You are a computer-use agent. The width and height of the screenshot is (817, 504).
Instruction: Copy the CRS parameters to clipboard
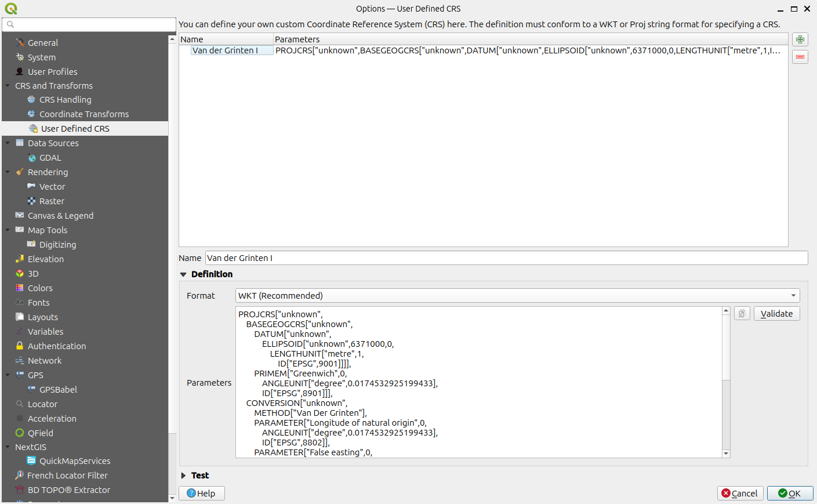tap(742, 313)
